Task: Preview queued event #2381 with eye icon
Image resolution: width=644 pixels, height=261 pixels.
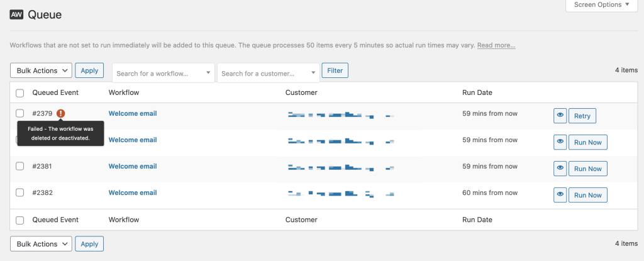Action: coord(560,169)
